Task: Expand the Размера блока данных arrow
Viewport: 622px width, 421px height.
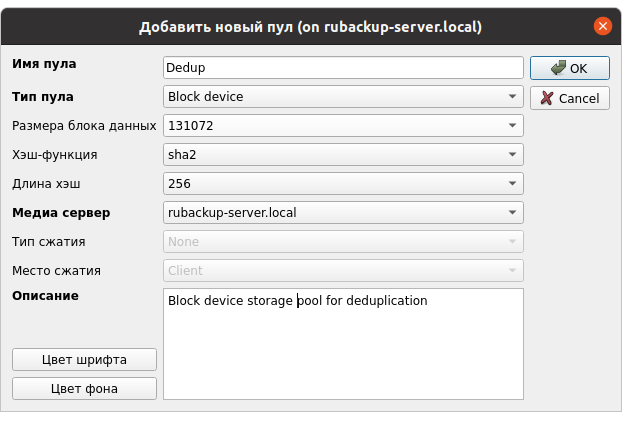Action: (512, 126)
